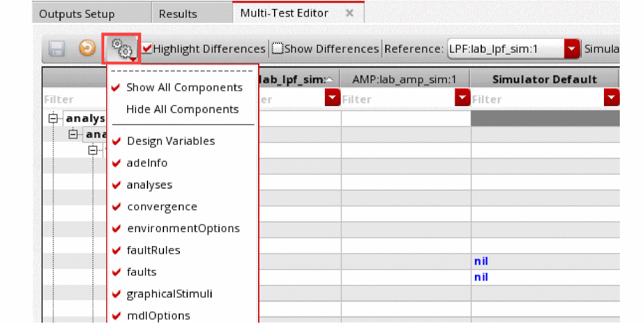Enable the Show Differences checkbox
Image resolution: width=644 pixels, height=323 pixels.
[x=277, y=49]
